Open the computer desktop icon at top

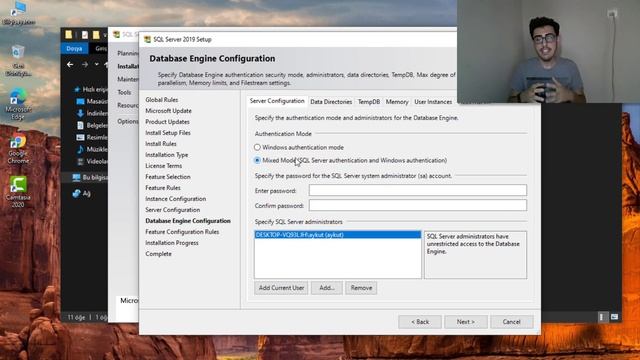tap(18, 13)
